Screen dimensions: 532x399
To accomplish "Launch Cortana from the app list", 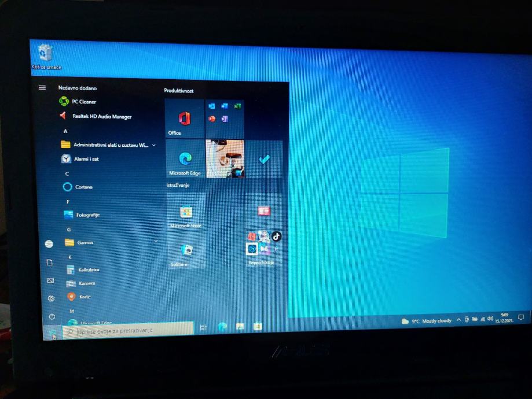I will coord(78,187).
